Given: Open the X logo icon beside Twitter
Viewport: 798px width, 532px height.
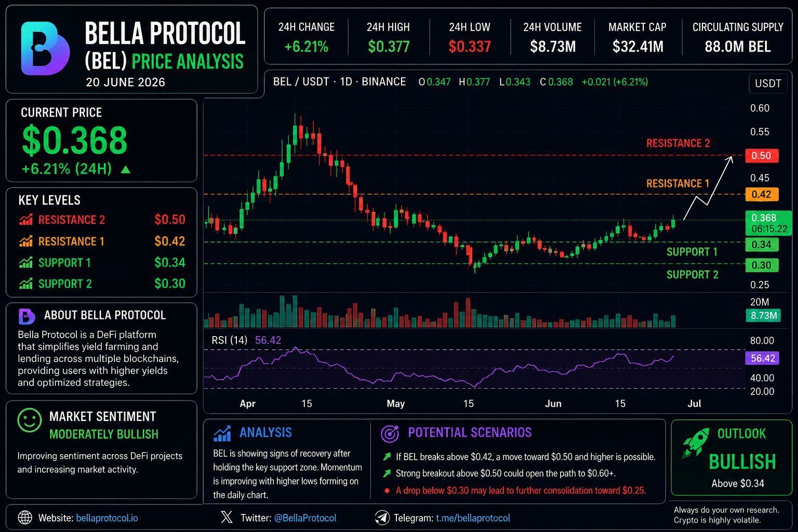Looking at the screenshot, I should point(227,517).
